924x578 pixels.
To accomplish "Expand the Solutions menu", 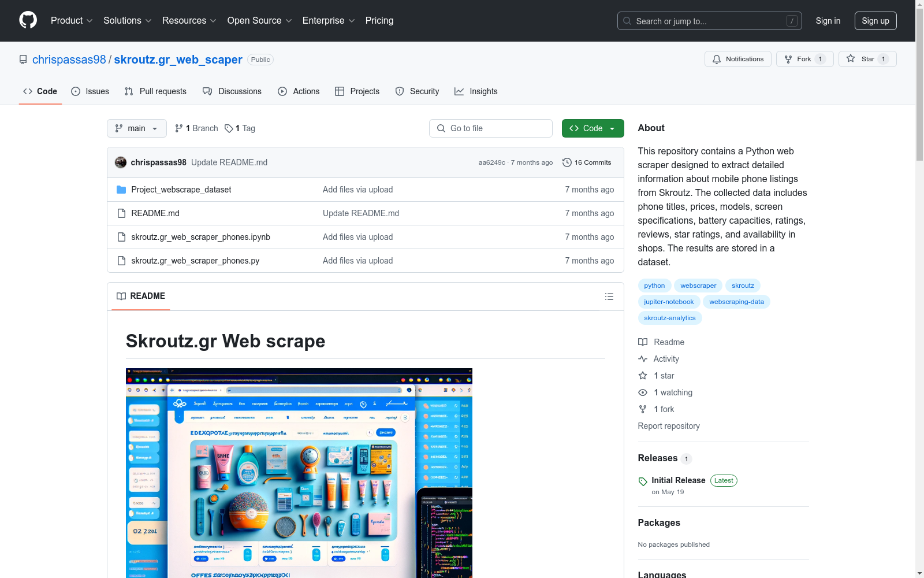I will click(128, 20).
